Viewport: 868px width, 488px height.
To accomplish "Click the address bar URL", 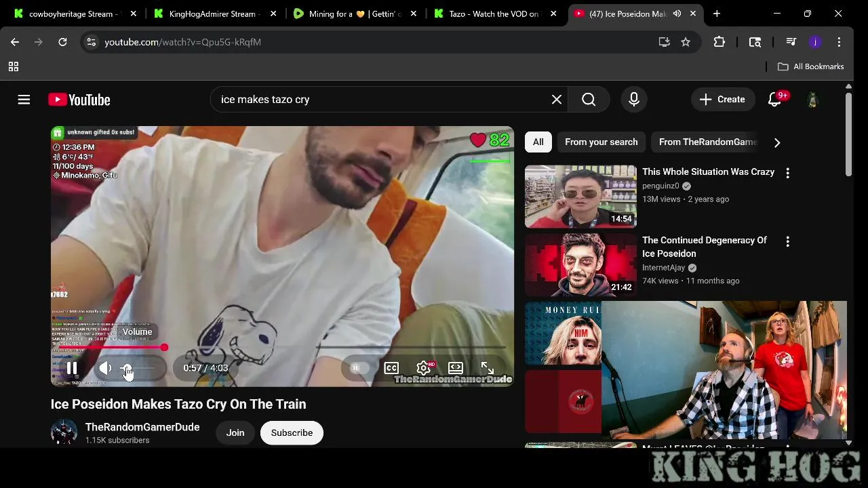I will (x=183, y=42).
